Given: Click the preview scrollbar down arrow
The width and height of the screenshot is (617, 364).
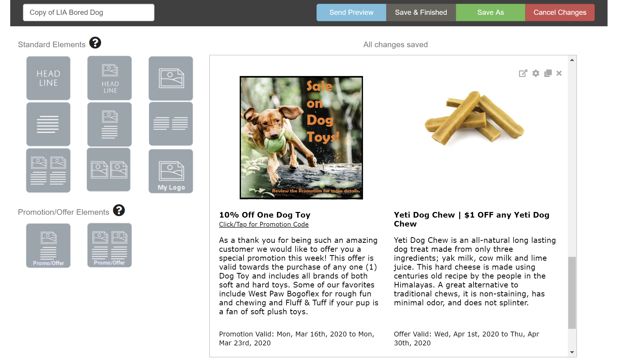Looking at the screenshot, I should 572,352.
